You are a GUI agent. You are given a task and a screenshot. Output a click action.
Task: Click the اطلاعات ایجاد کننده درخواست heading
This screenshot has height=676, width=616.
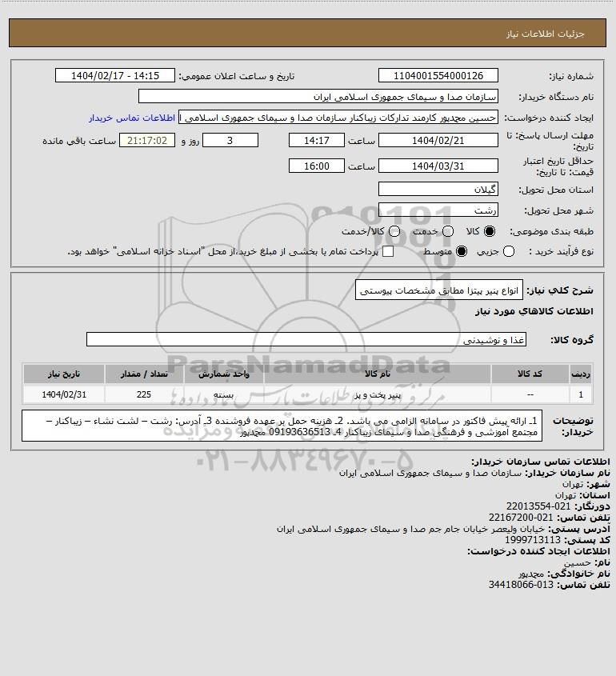coord(539,551)
